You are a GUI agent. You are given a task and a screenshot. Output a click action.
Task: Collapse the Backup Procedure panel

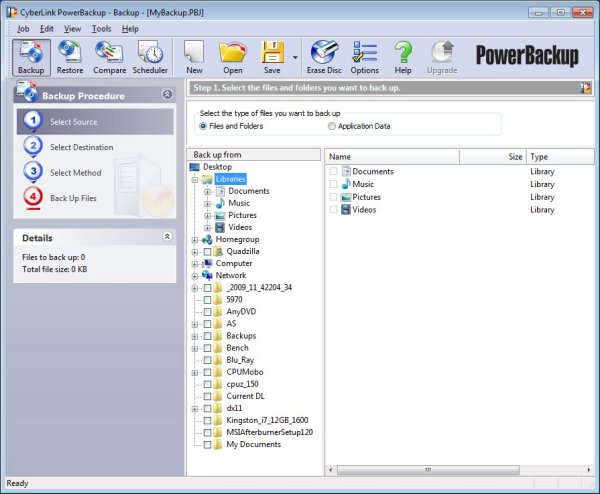coord(167,94)
